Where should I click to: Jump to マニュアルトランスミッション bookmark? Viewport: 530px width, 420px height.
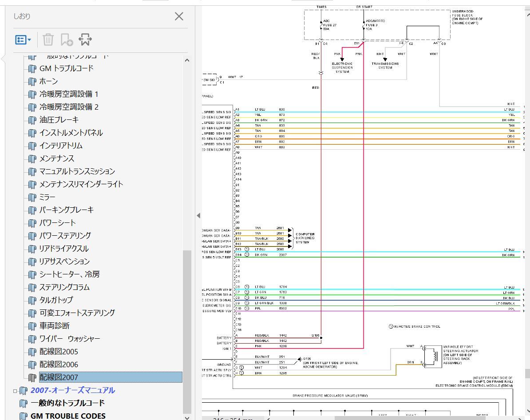click(x=77, y=171)
